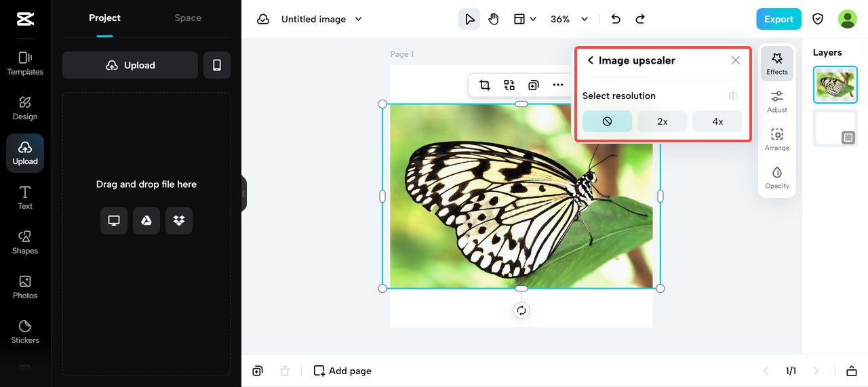Click the bottom-right layers panel toggle icon

click(852, 371)
